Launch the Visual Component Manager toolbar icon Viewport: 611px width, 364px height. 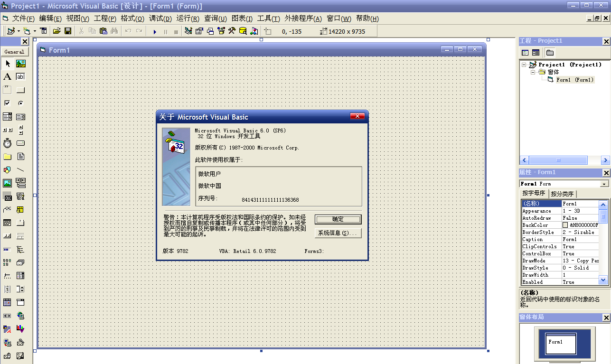pyautogui.click(x=254, y=31)
